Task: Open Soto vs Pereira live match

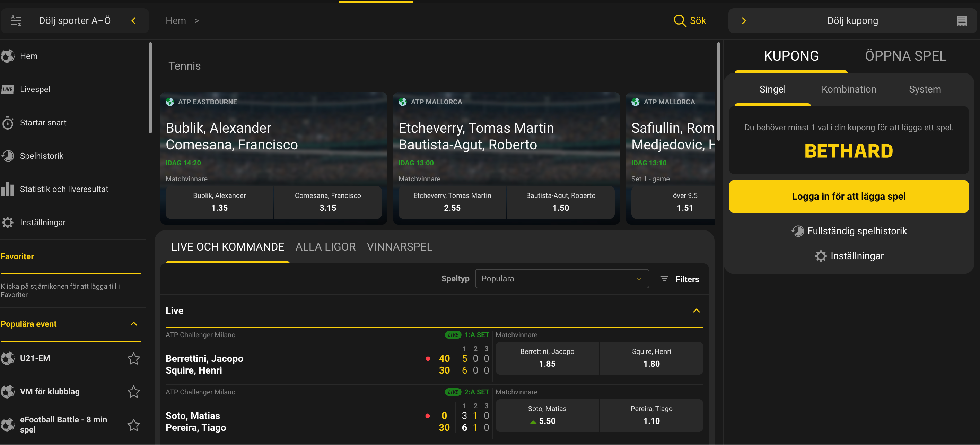Action: click(195, 421)
